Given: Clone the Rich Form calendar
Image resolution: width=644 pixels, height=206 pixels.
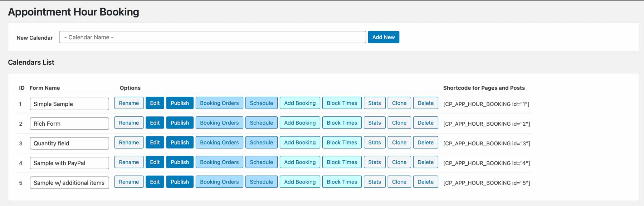Looking at the screenshot, I should click(399, 123).
